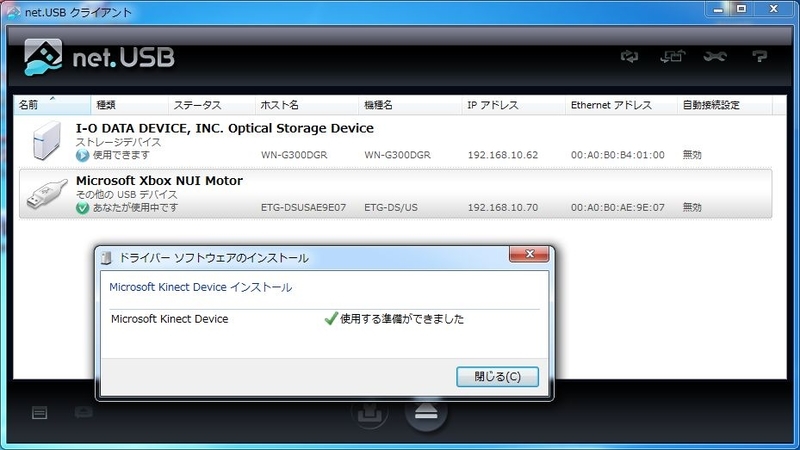Click Microsoft Kinect Device インストール heading
This screenshot has width=800, height=450.
coord(201,287)
